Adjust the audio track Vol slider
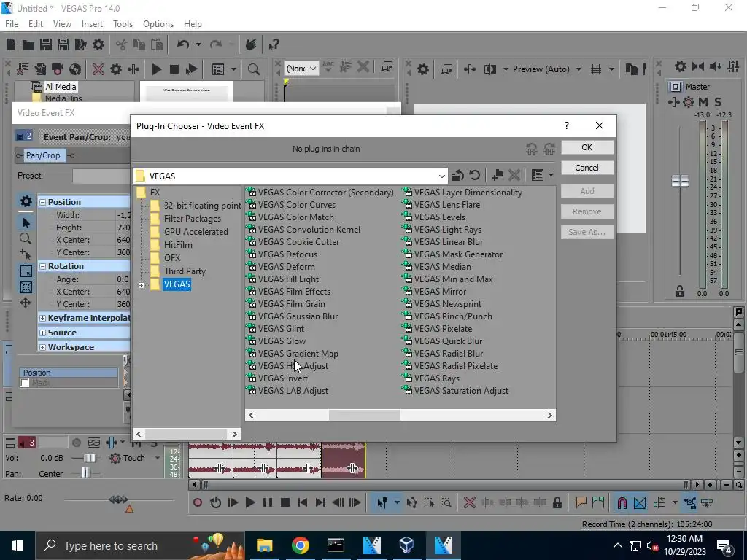 point(90,458)
